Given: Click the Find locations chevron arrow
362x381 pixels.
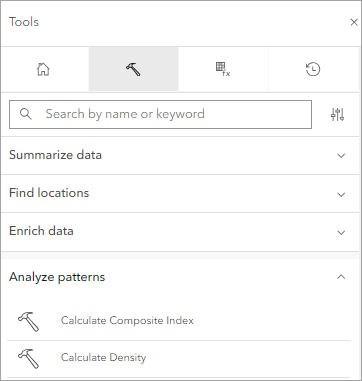Looking at the screenshot, I should coord(341,194).
